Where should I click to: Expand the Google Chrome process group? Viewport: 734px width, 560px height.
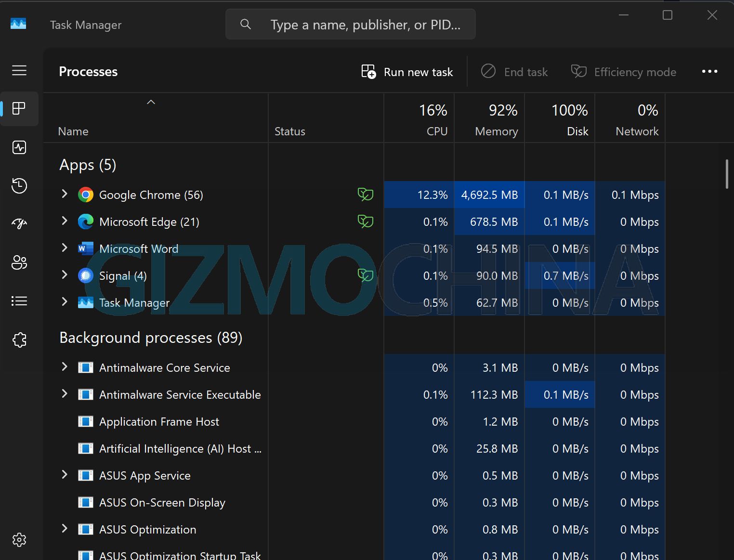click(65, 194)
